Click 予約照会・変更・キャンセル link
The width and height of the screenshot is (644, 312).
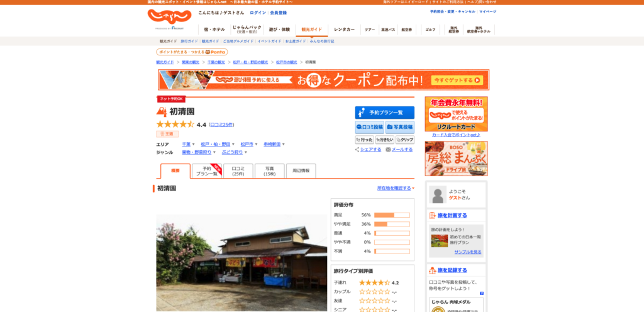coord(453,11)
